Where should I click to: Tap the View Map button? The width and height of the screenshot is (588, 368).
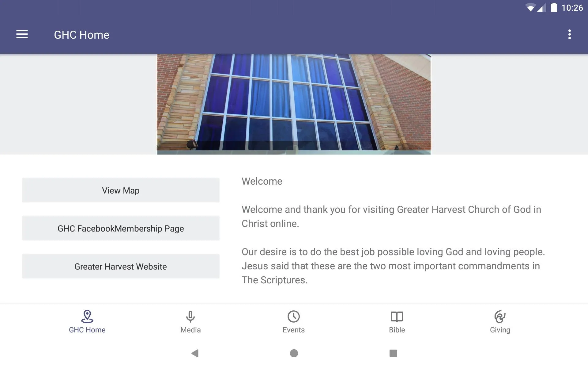(x=121, y=190)
